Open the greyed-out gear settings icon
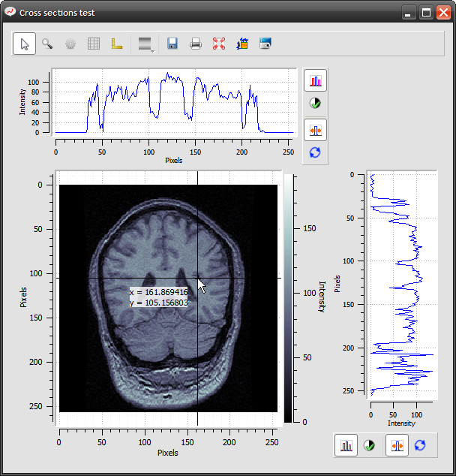The width and height of the screenshot is (456, 476). point(70,44)
